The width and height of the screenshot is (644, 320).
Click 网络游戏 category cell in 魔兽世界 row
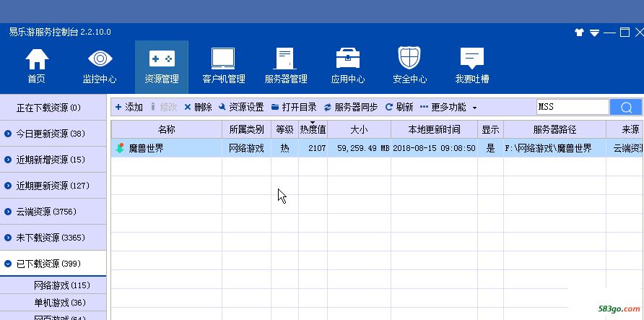(246, 148)
